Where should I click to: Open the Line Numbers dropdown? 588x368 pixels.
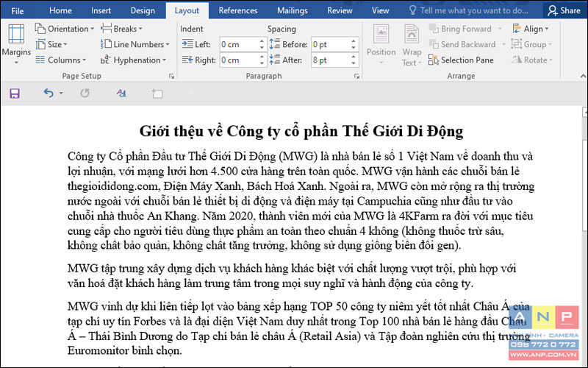(135, 44)
